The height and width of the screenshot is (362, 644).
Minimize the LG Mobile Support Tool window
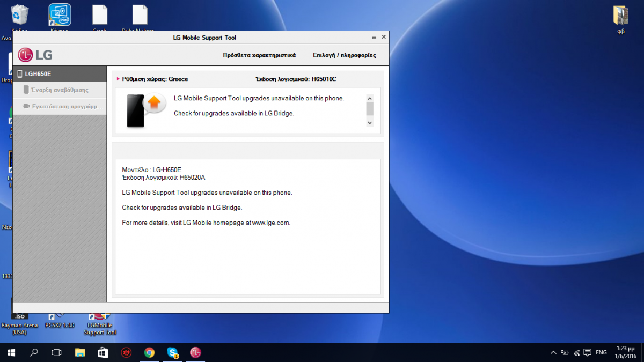(x=374, y=38)
